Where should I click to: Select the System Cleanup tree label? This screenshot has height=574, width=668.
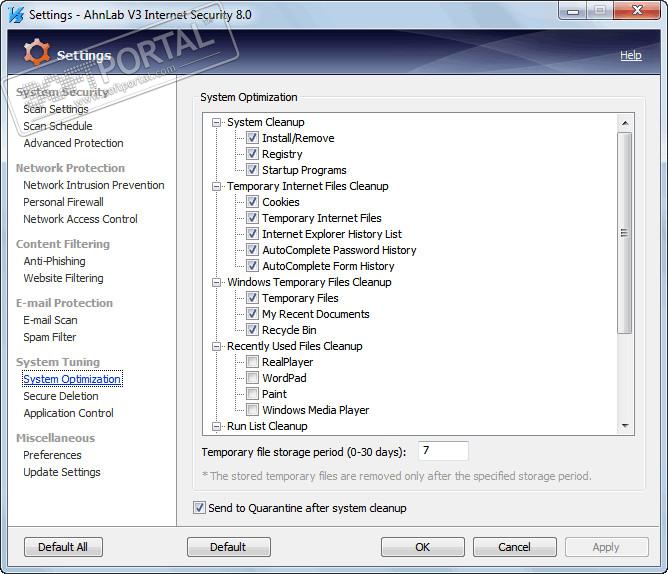tap(266, 122)
